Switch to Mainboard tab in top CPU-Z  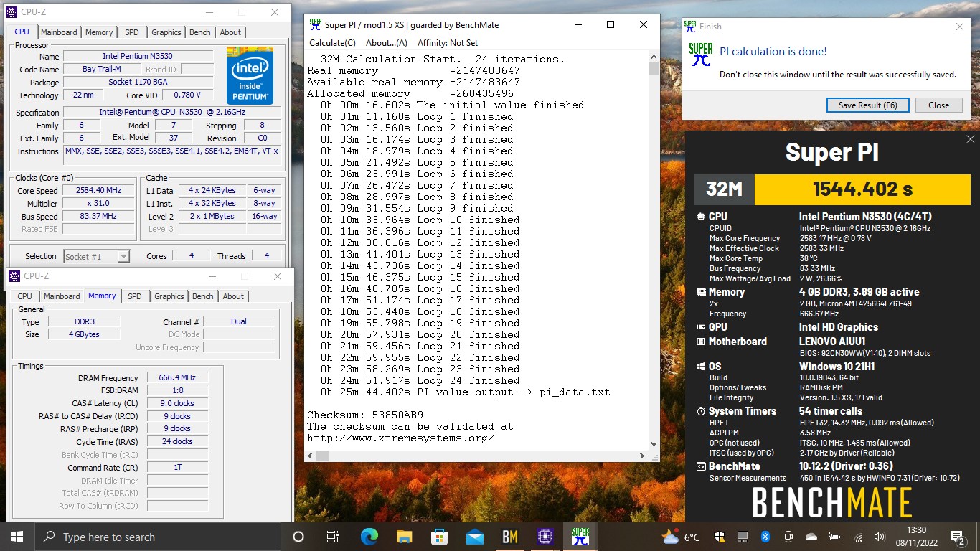tap(59, 32)
